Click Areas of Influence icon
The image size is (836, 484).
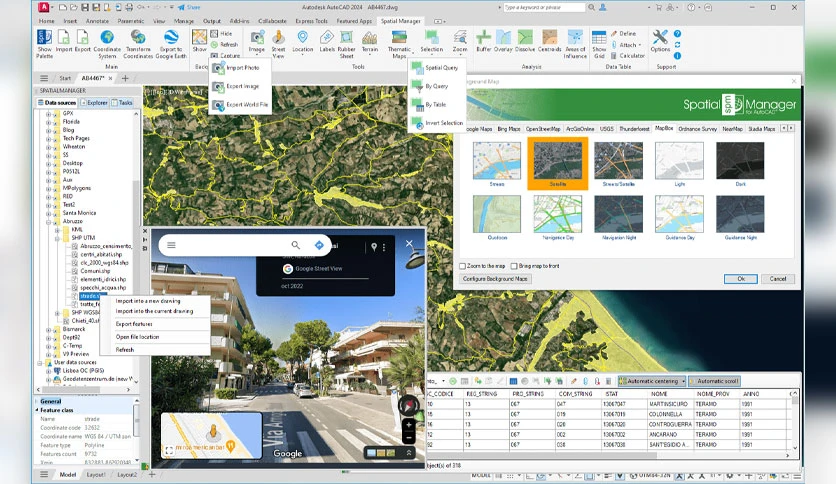coord(575,37)
